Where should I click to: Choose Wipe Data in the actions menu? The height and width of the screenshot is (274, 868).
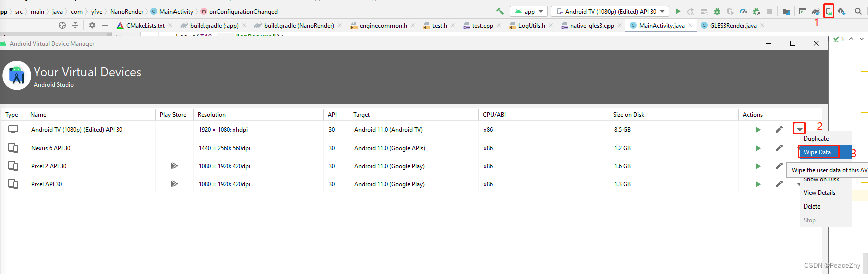coord(825,152)
